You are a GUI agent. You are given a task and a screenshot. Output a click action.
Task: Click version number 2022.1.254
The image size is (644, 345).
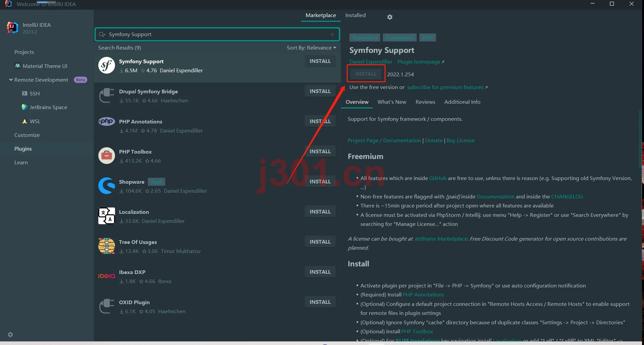pyautogui.click(x=401, y=74)
